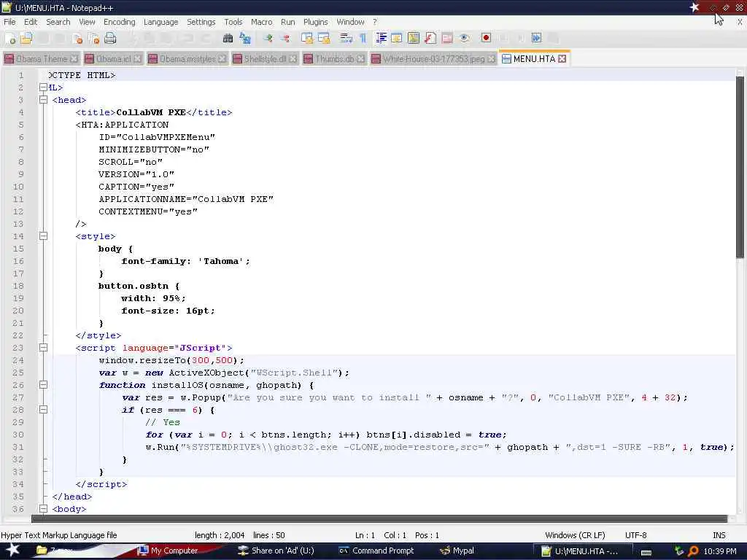747x560 pixels.
Task: Open Share on 'Ad' (U:) taskbar item
Action: (x=276, y=551)
